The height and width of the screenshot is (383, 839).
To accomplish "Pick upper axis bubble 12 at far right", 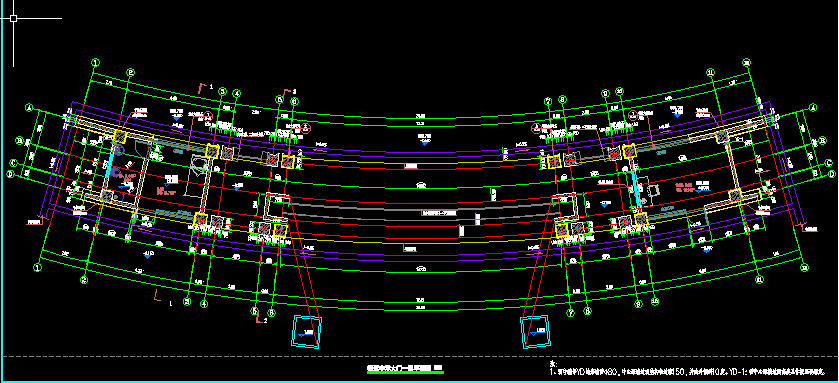I will (x=746, y=63).
